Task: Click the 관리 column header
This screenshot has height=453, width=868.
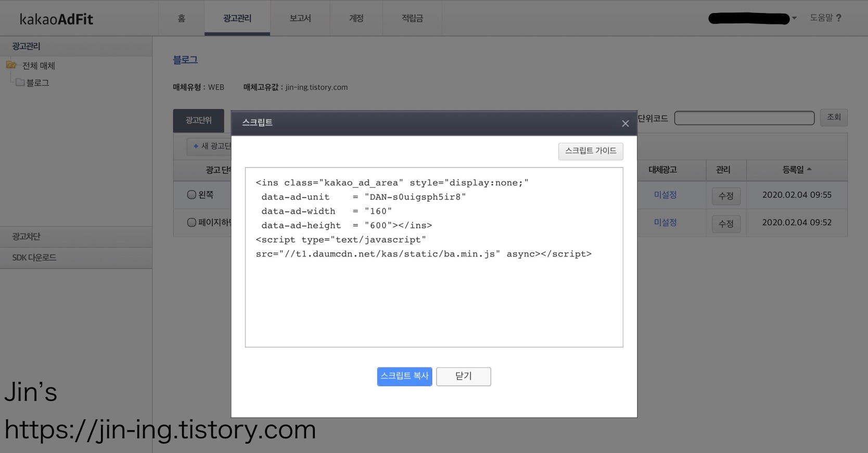Action: pyautogui.click(x=723, y=170)
